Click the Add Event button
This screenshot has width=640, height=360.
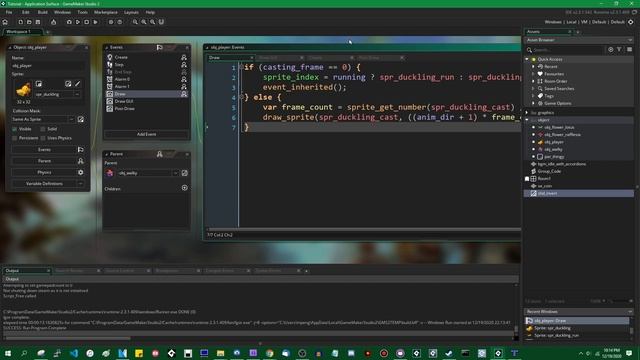146,134
